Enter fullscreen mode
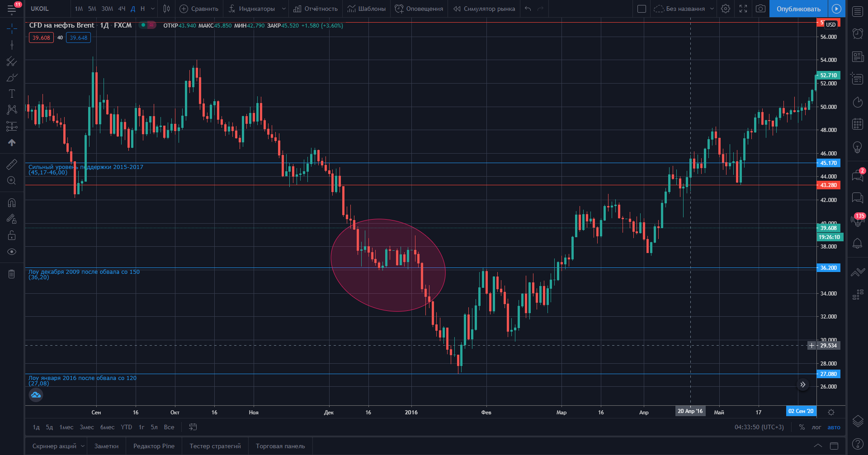This screenshot has width=868, height=455. 743,9
